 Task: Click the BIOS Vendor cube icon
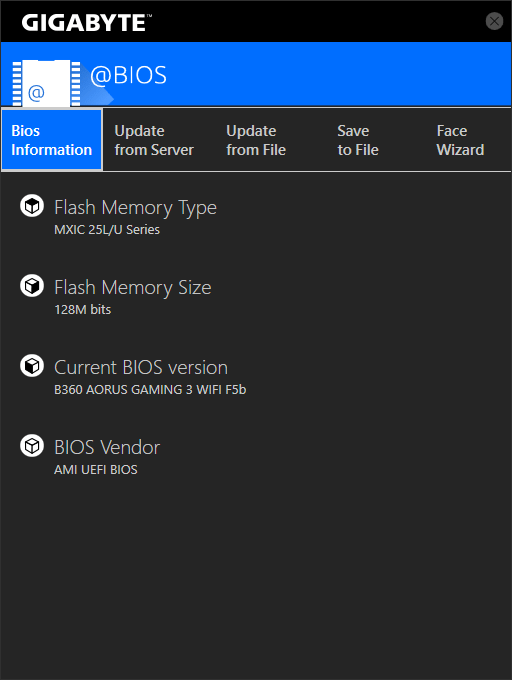[32, 446]
